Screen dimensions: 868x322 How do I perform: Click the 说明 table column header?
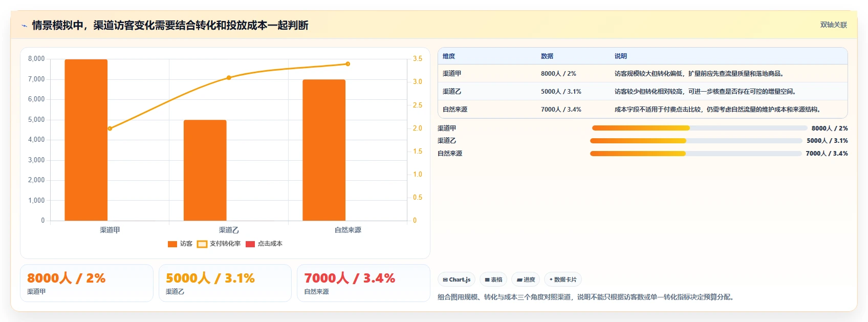tap(621, 56)
